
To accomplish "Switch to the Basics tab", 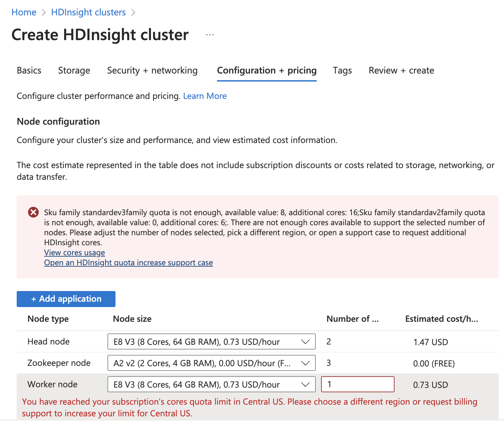I will coord(29,70).
